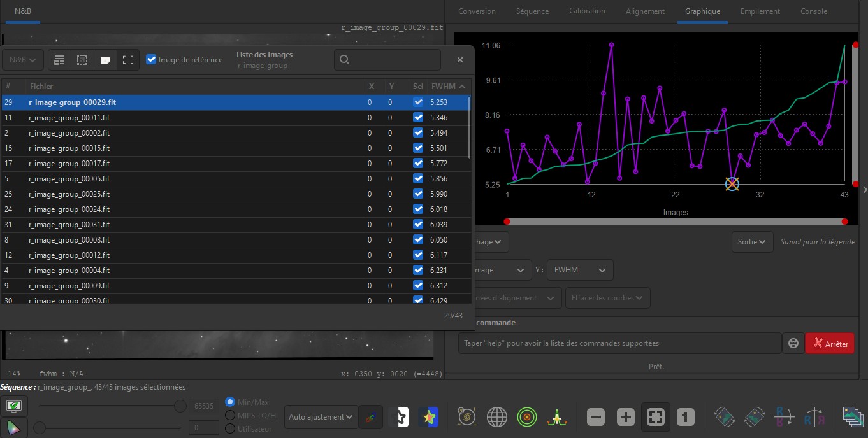
Task: Select the MIPS-LO/HI radio button
Action: pos(230,415)
